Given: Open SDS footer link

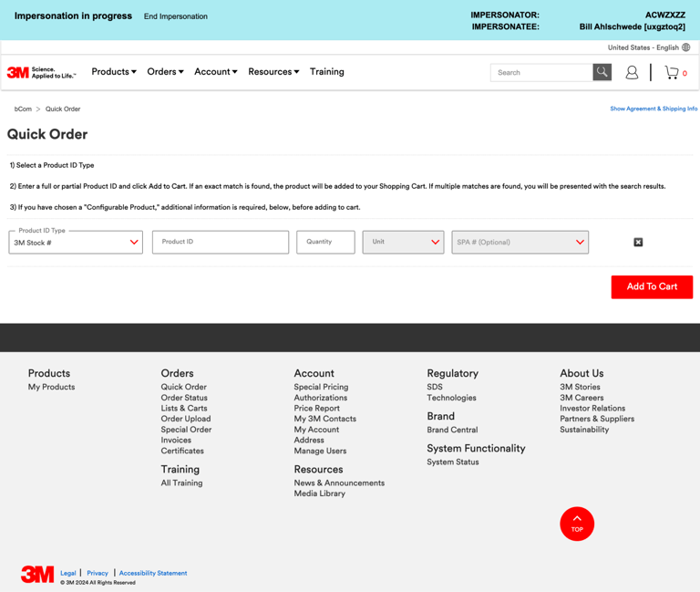Looking at the screenshot, I should pyautogui.click(x=435, y=387).
